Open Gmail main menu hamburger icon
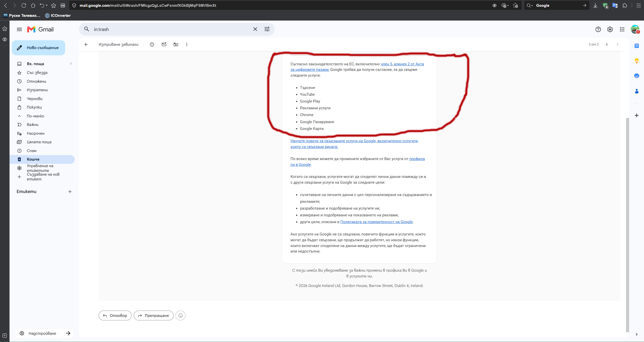The height and width of the screenshot is (342, 644). pos(19,29)
